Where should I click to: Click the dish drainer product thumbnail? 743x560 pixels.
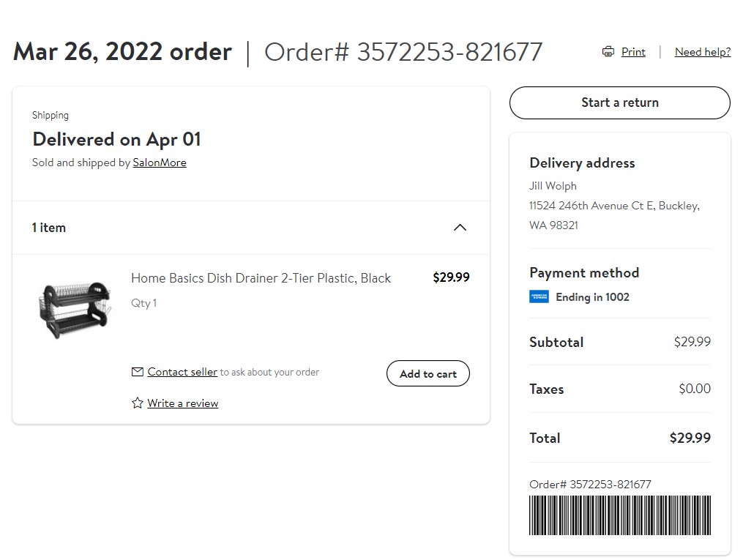pos(76,310)
